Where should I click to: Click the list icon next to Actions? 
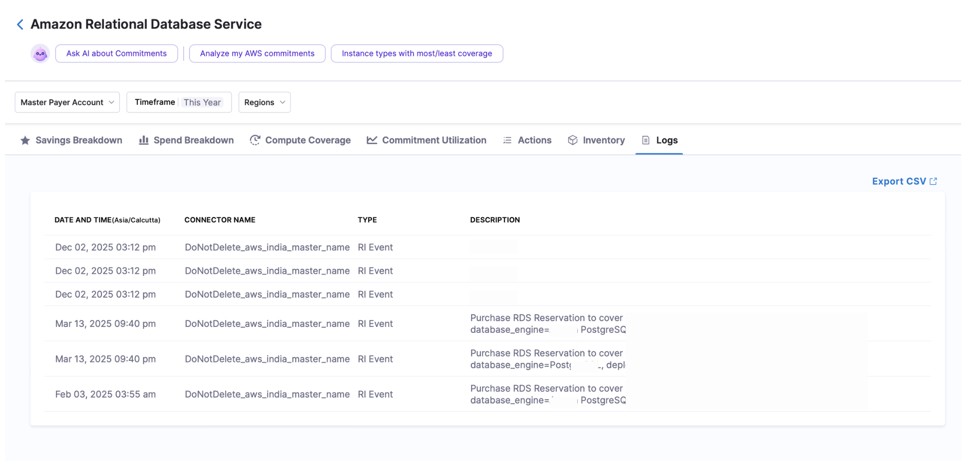507,141
